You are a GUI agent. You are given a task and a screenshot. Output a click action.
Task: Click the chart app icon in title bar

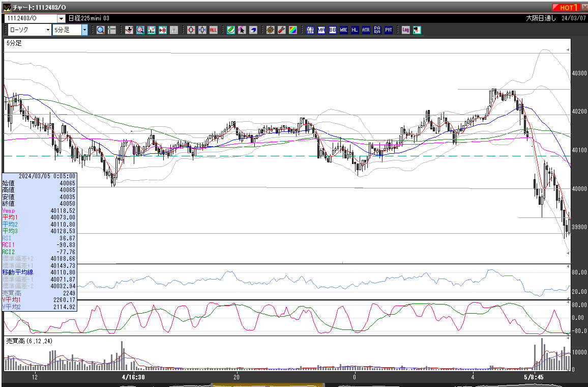coord(7,8)
